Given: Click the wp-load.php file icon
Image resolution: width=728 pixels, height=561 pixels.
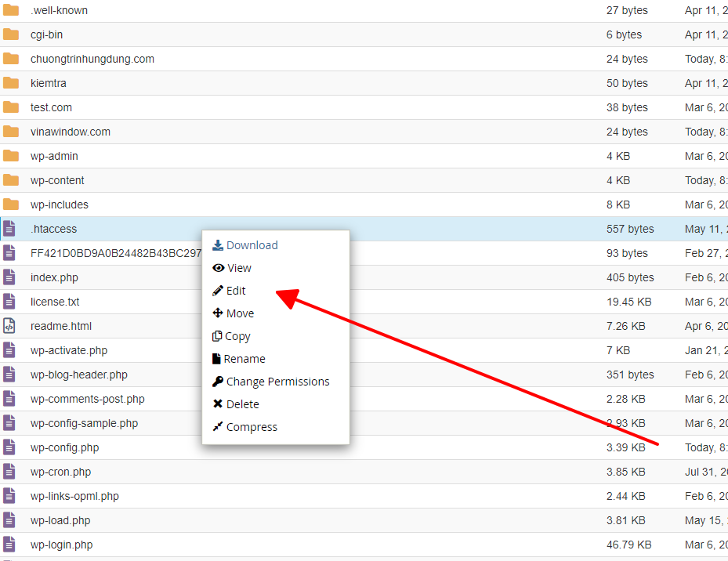Looking at the screenshot, I should click(x=9, y=520).
